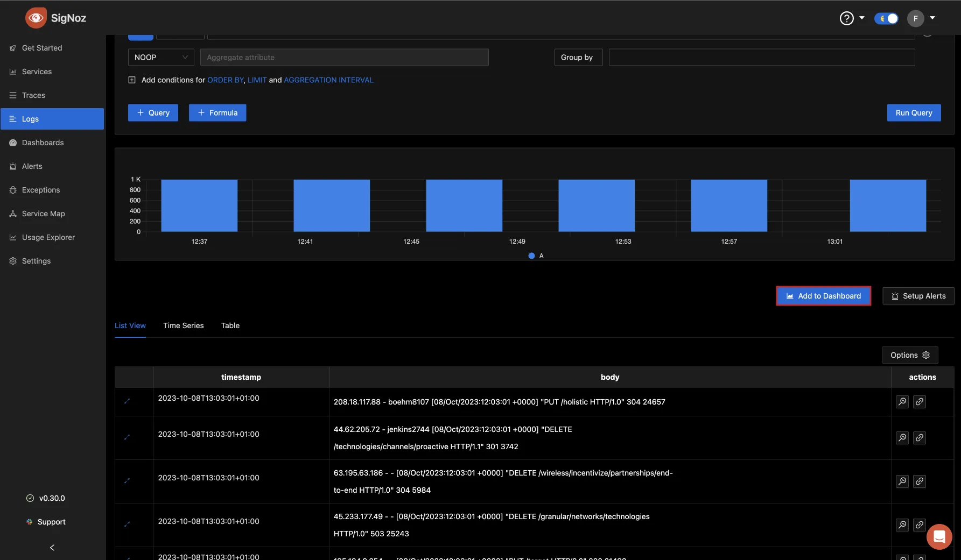Open the NOOP aggregation dropdown
The height and width of the screenshot is (560, 961).
click(161, 58)
